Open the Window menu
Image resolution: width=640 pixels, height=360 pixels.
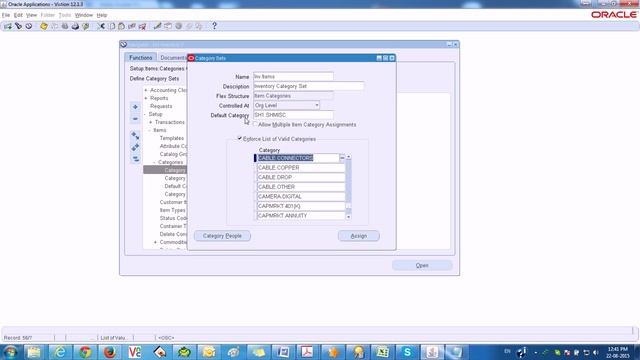coord(84,15)
